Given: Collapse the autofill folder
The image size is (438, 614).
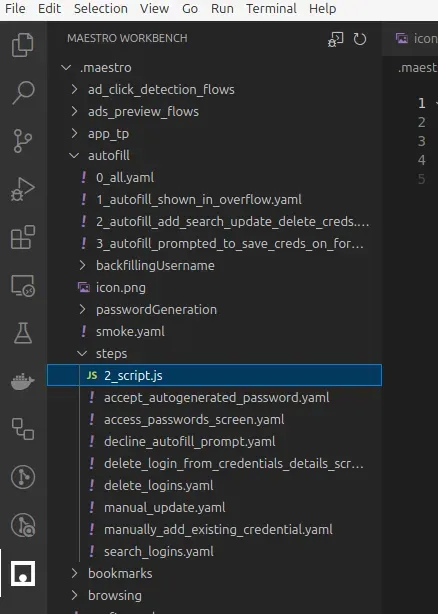Looking at the screenshot, I should click(74, 155).
